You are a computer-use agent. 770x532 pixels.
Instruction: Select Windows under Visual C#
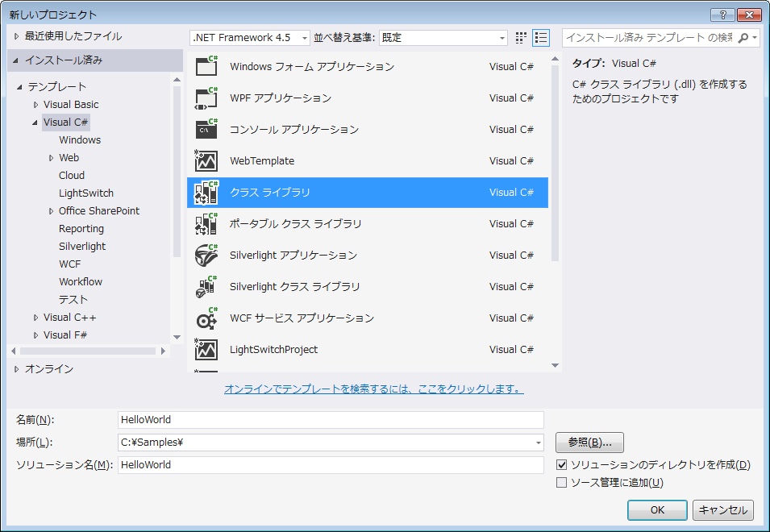(80, 140)
